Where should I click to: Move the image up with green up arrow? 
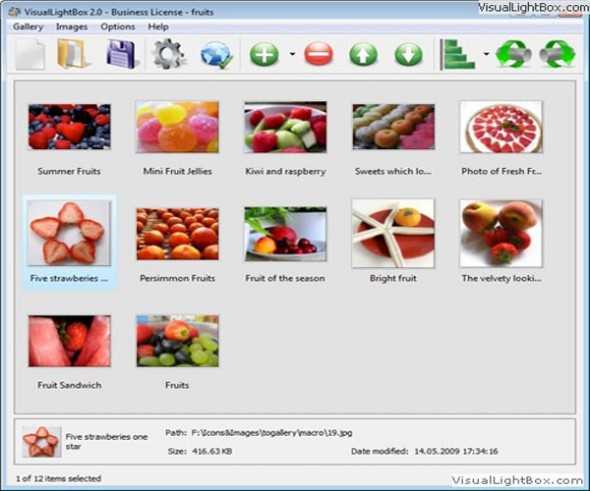[363, 55]
